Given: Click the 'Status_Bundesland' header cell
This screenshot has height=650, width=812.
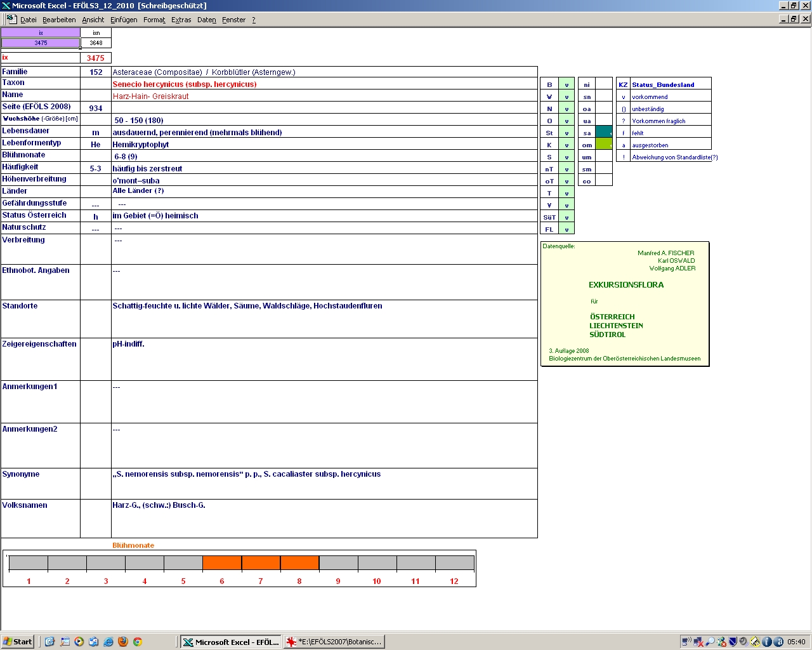Looking at the screenshot, I should [671, 84].
